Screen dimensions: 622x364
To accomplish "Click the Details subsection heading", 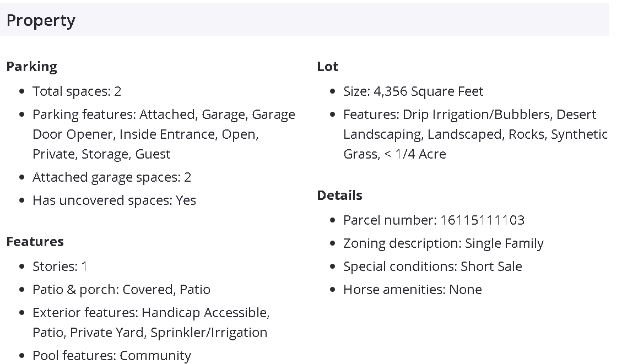I will pyautogui.click(x=339, y=195).
